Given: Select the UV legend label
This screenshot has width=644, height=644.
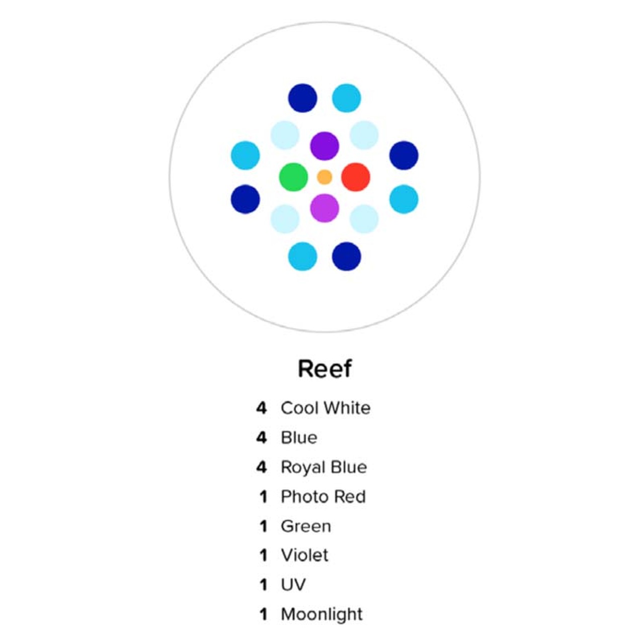Looking at the screenshot, I should click(x=293, y=585).
